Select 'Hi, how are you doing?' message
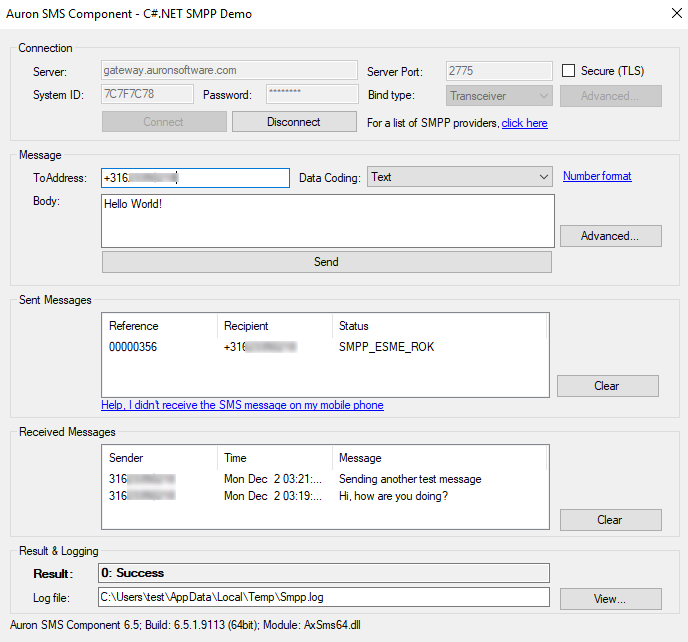The width and height of the screenshot is (688, 642). click(393, 495)
